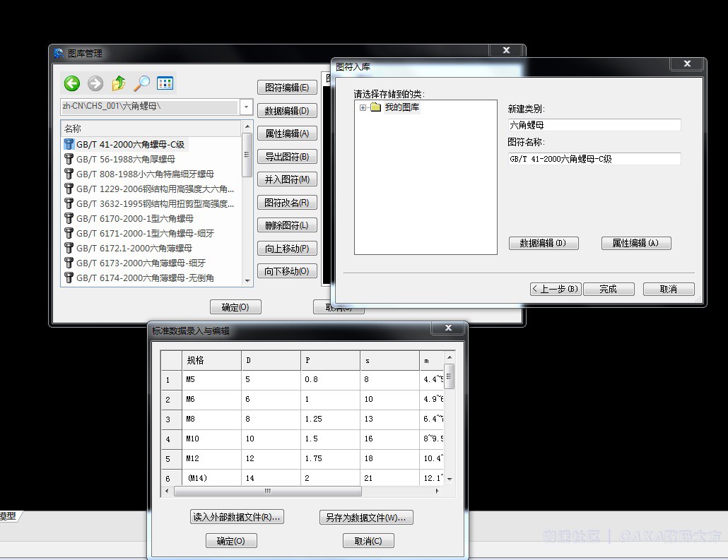The image size is (728, 560).
Task: Open the library path dropdown arrow
Action: tap(246, 107)
